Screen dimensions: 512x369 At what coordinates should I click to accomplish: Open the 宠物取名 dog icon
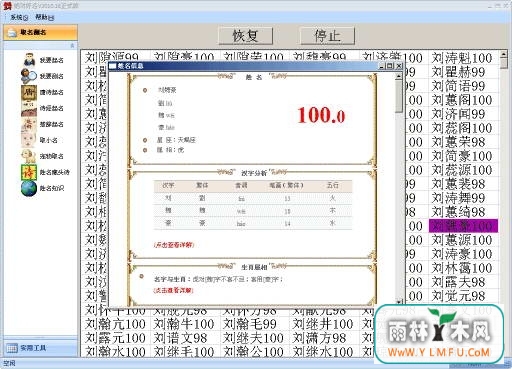(29, 156)
